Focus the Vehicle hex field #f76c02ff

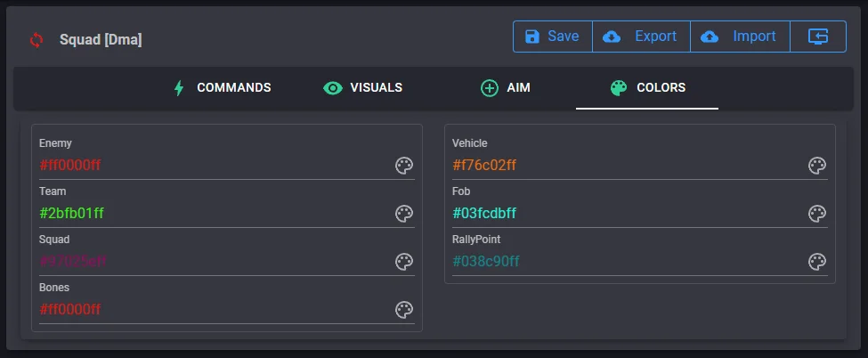[x=623, y=166]
